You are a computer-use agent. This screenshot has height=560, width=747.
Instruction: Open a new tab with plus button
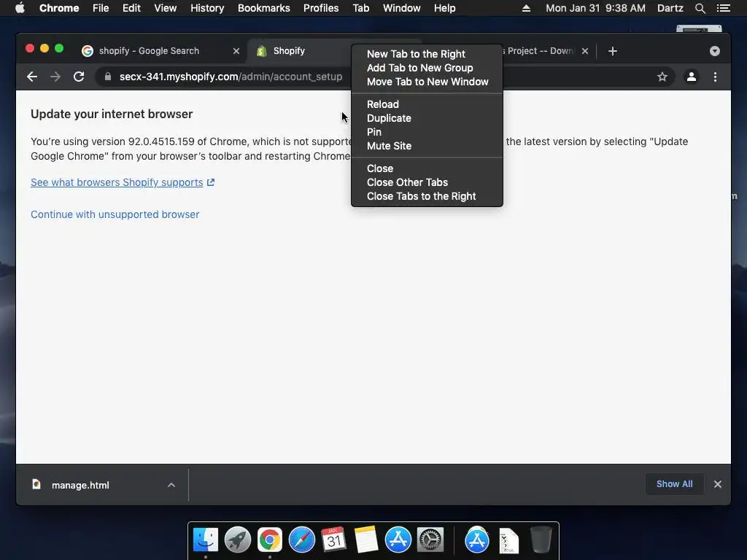[x=613, y=51]
